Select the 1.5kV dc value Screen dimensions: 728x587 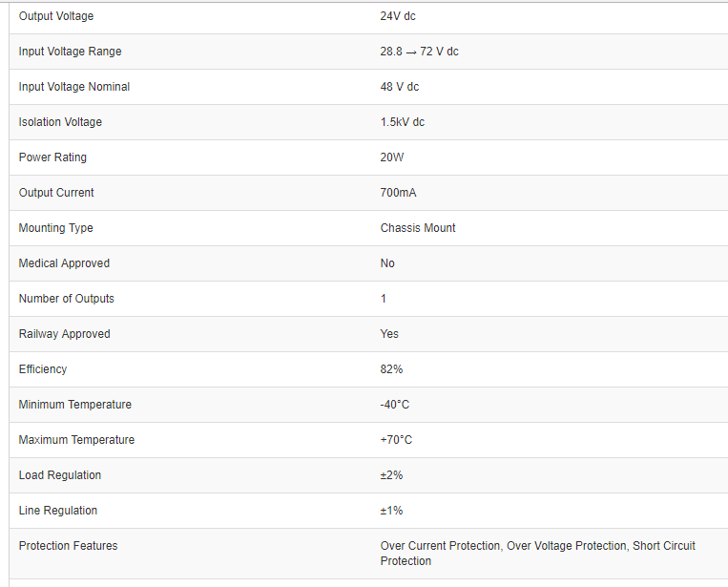click(403, 122)
